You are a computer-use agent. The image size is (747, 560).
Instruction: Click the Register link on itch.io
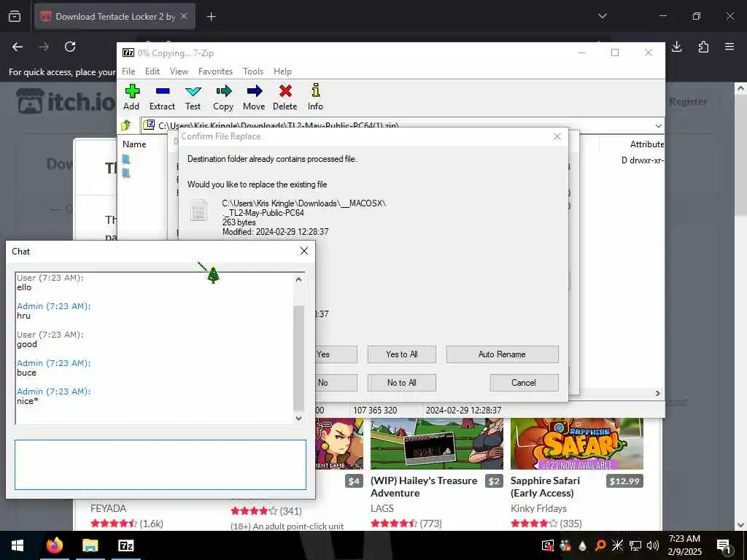pos(688,101)
